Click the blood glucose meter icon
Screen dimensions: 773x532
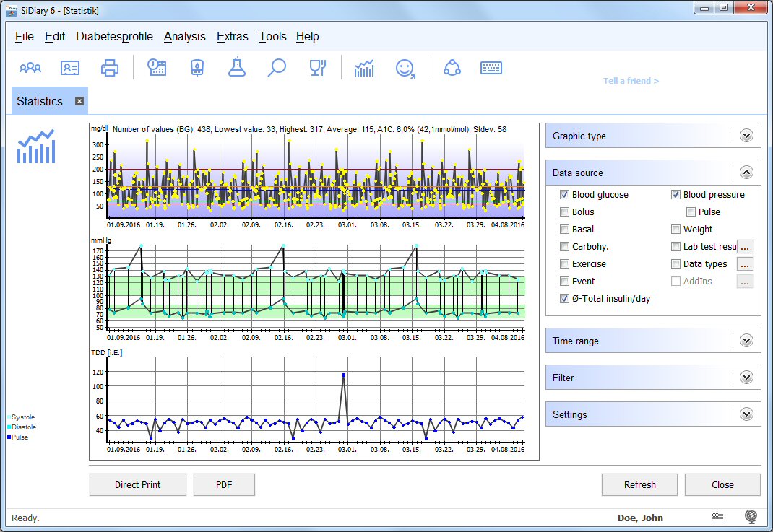(197, 68)
